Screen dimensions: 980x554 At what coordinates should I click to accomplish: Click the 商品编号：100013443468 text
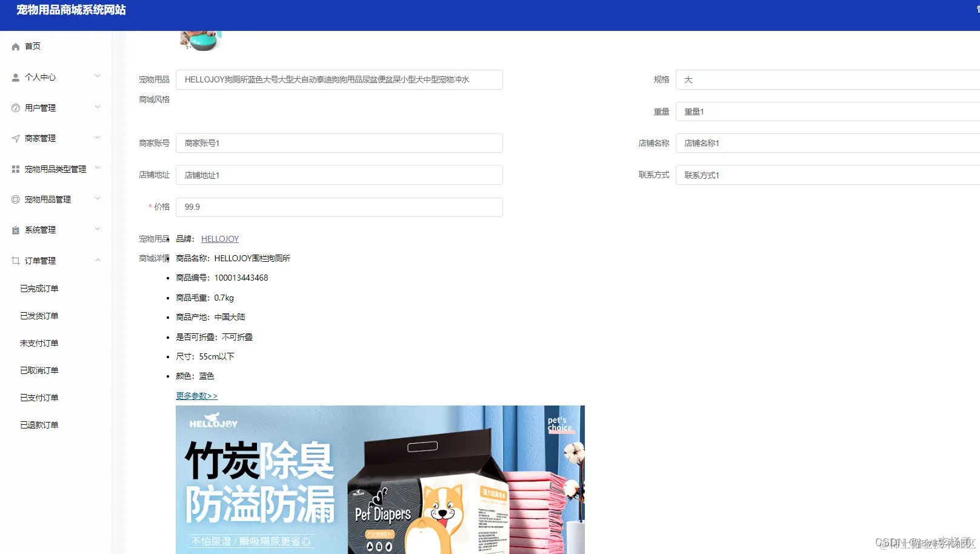click(222, 278)
